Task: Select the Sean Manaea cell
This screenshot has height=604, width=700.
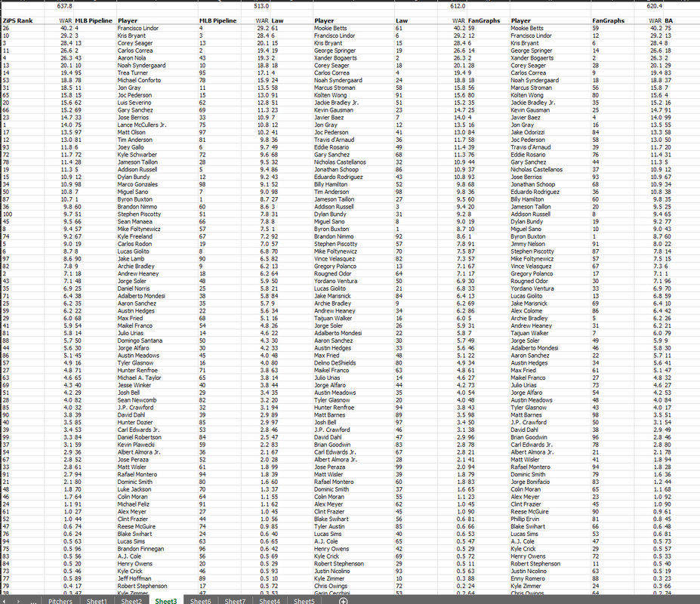Action: pos(157,221)
